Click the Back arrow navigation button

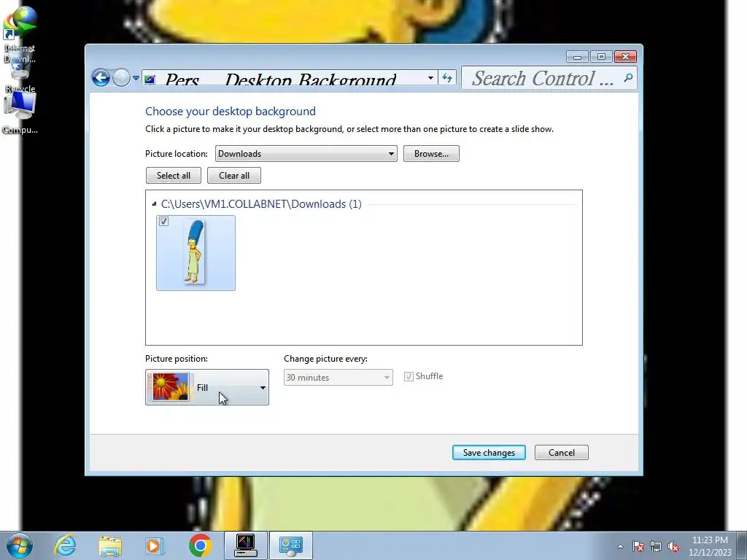101,77
